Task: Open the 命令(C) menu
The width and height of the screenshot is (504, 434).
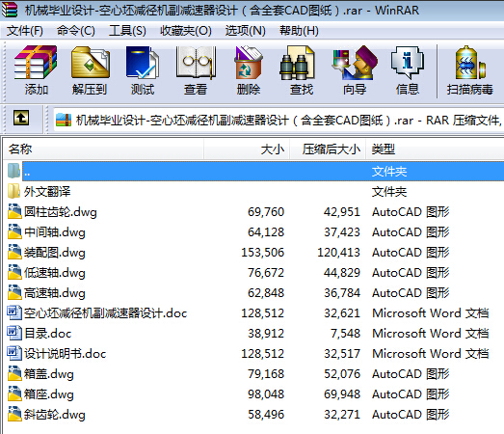Action: [x=76, y=31]
